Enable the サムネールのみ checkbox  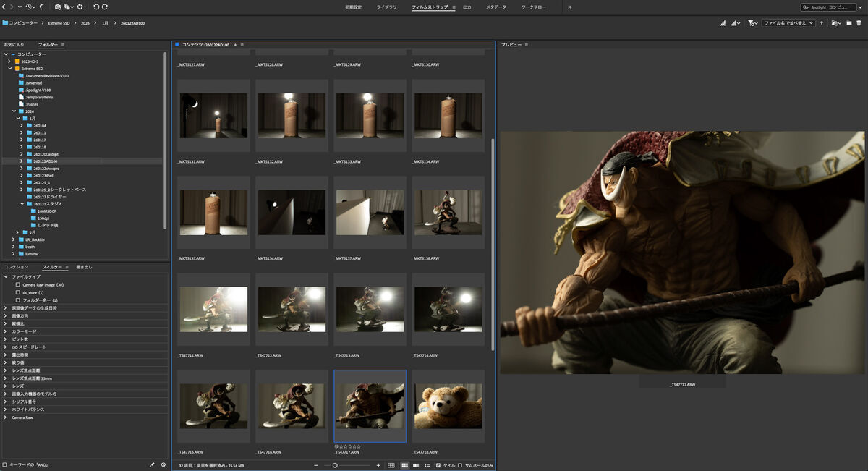click(x=459, y=465)
